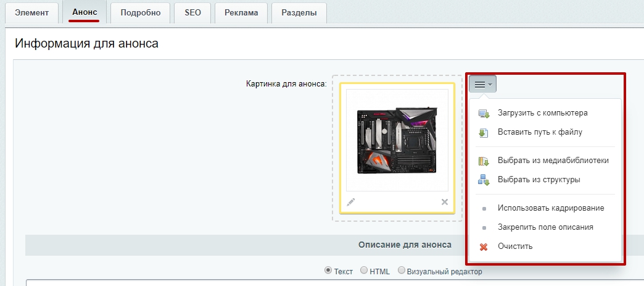The image size is (644, 286).
Task: Edit image with the pencil icon
Action: [350, 202]
